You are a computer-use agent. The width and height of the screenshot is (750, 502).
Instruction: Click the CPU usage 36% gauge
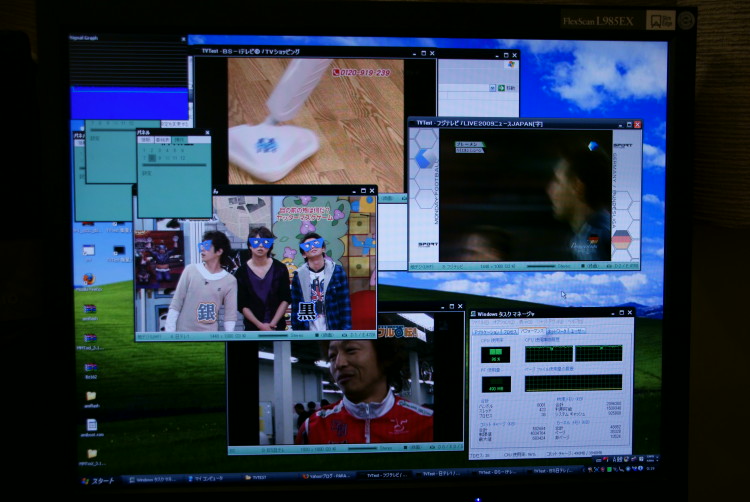pos(495,355)
